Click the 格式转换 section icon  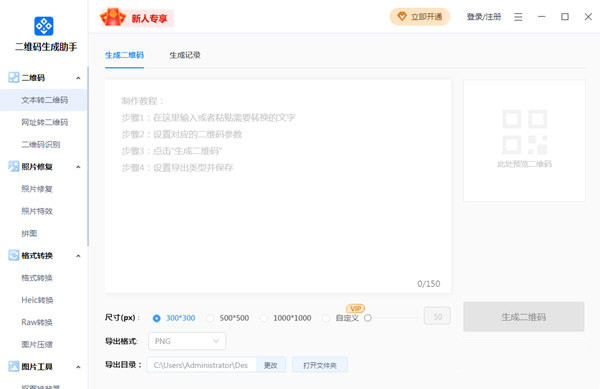pos(14,255)
